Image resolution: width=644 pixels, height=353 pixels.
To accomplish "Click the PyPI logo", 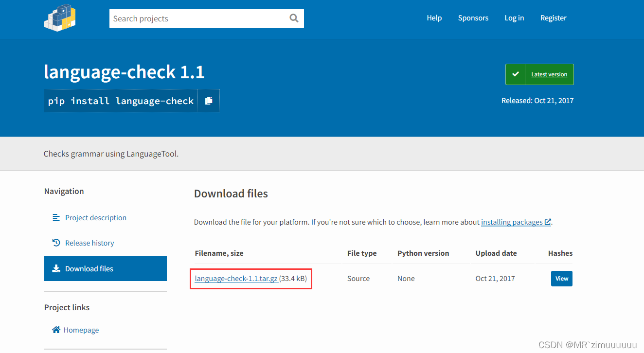I will tap(60, 18).
